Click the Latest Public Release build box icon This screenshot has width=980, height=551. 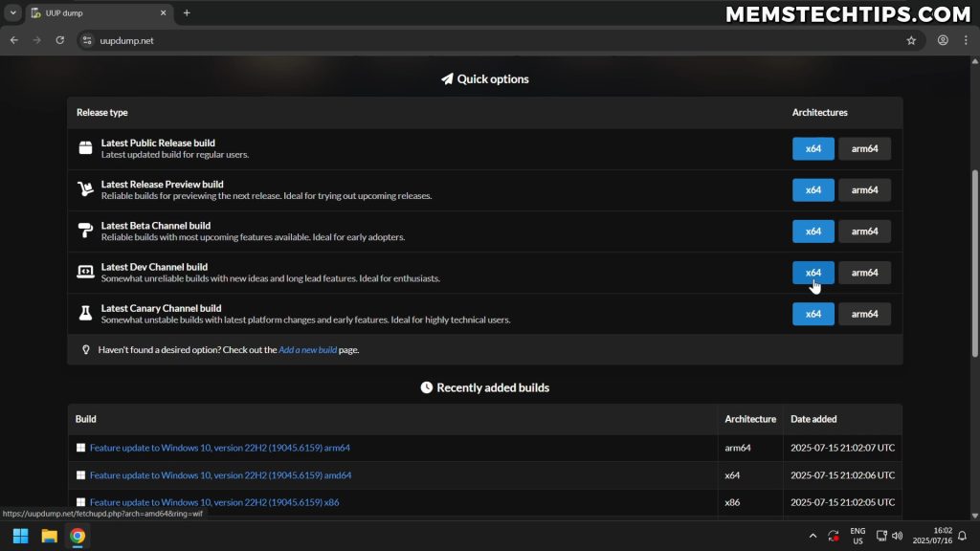(x=85, y=148)
